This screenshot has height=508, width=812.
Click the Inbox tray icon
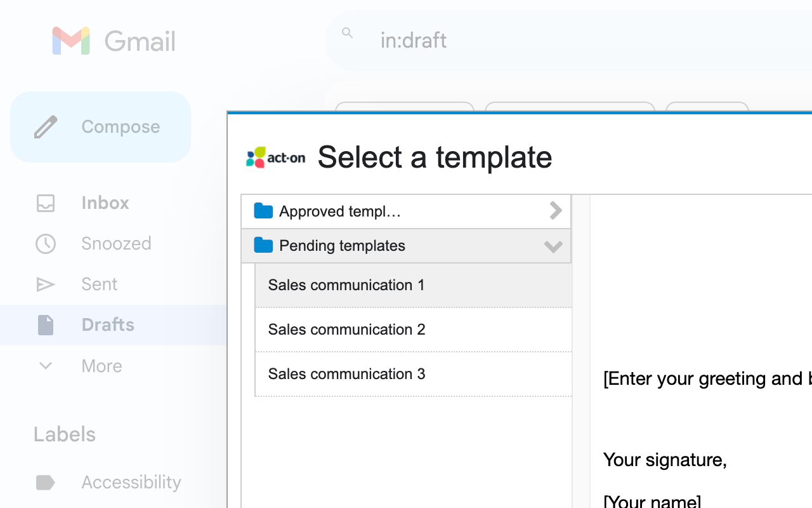(46, 203)
